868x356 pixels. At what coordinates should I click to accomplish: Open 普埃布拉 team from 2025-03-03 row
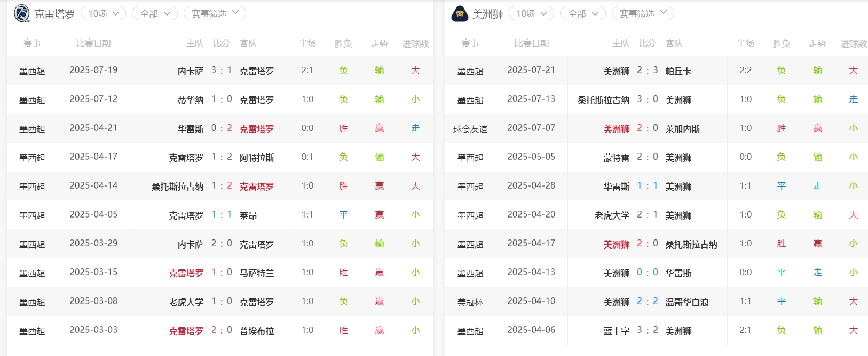click(x=257, y=331)
